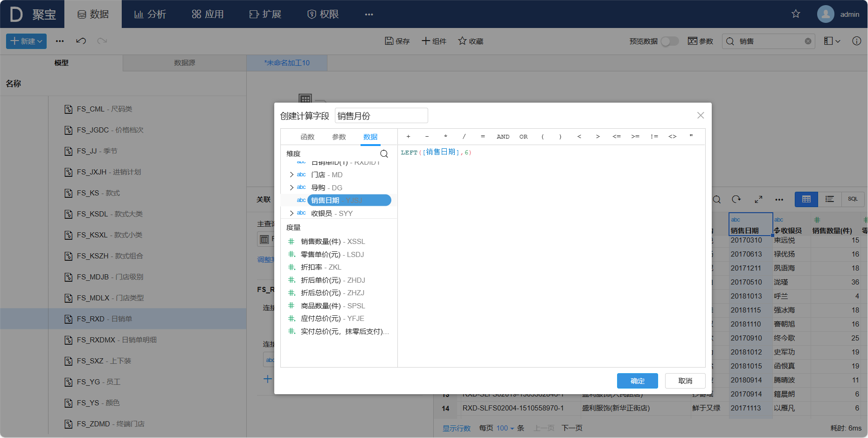Open the 数据 top menu
Screen dimensions: 868x438
(x=93, y=14)
